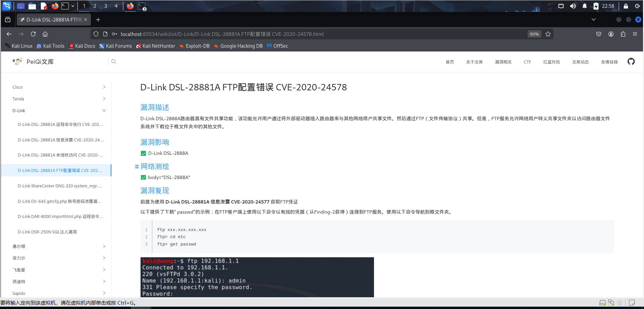Open the CTF nav menu item

pyautogui.click(x=527, y=62)
